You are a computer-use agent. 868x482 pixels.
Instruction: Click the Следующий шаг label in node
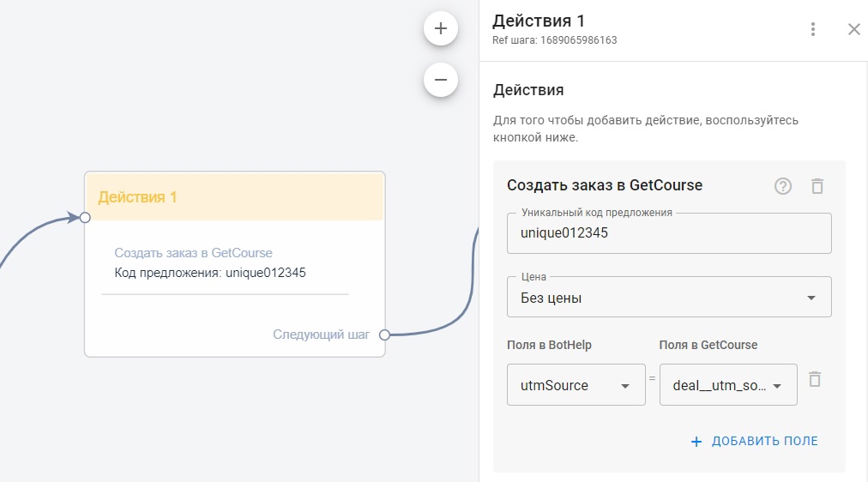[x=321, y=334]
